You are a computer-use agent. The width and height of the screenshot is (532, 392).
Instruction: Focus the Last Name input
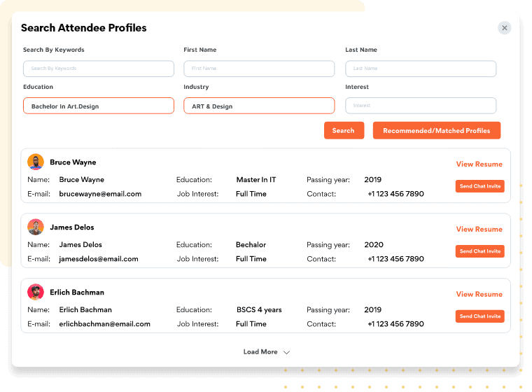click(x=421, y=69)
